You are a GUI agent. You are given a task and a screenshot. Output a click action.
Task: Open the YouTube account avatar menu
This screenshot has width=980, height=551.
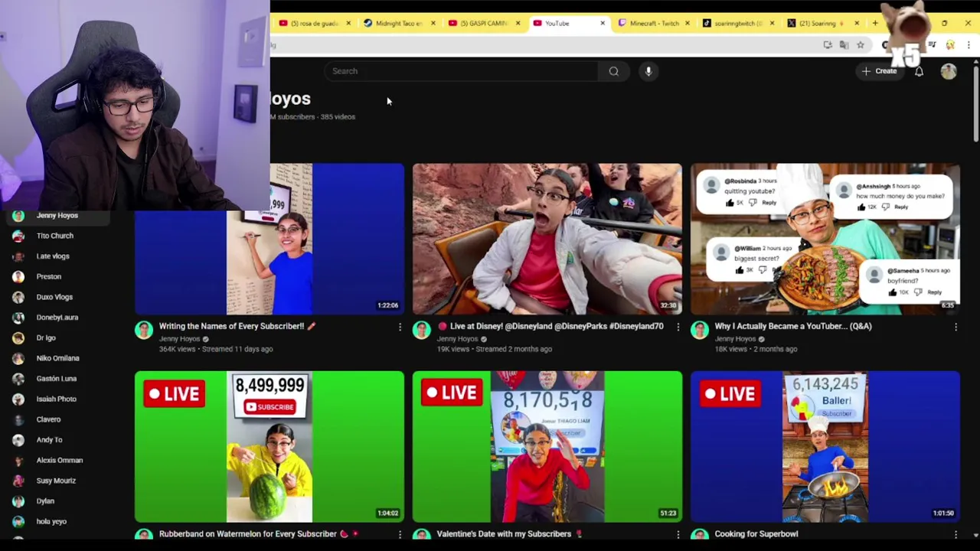pyautogui.click(x=949, y=71)
